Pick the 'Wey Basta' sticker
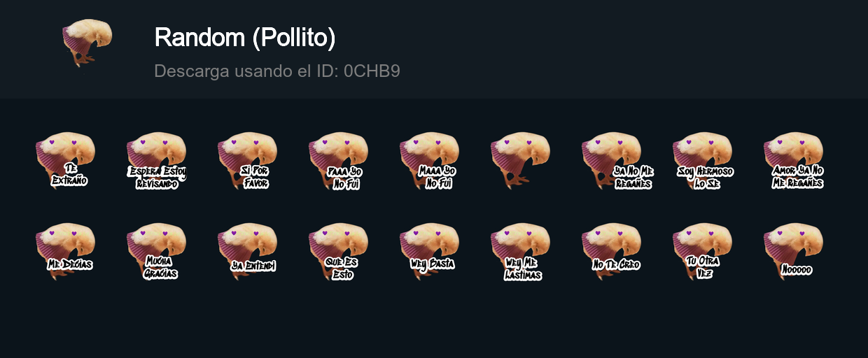The width and height of the screenshot is (868, 358). click(429, 252)
